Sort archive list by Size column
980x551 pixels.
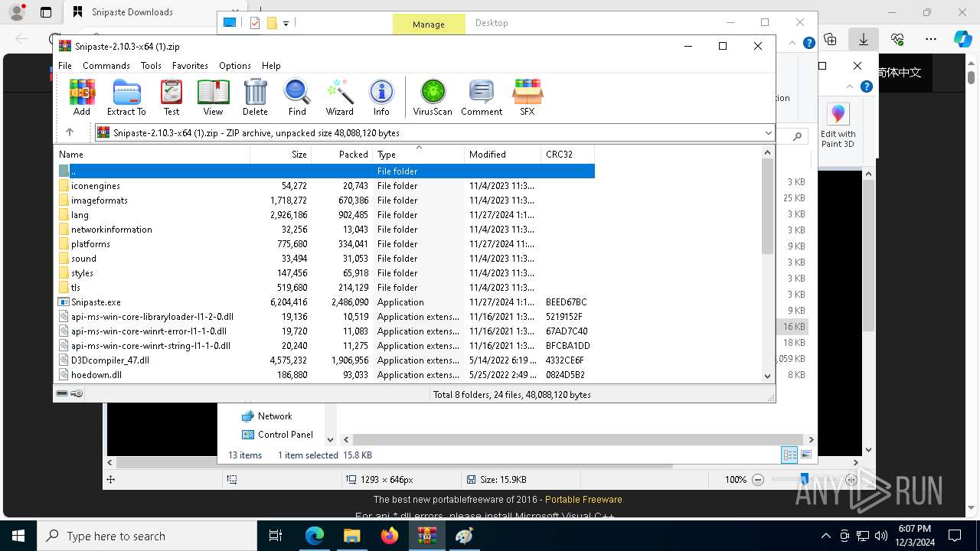pos(281,155)
